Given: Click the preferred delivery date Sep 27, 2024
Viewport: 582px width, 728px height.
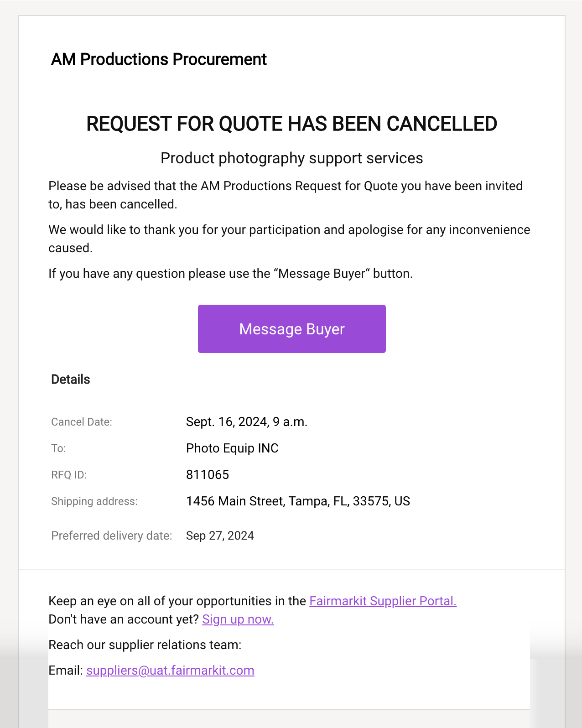Looking at the screenshot, I should click(x=220, y=536).
